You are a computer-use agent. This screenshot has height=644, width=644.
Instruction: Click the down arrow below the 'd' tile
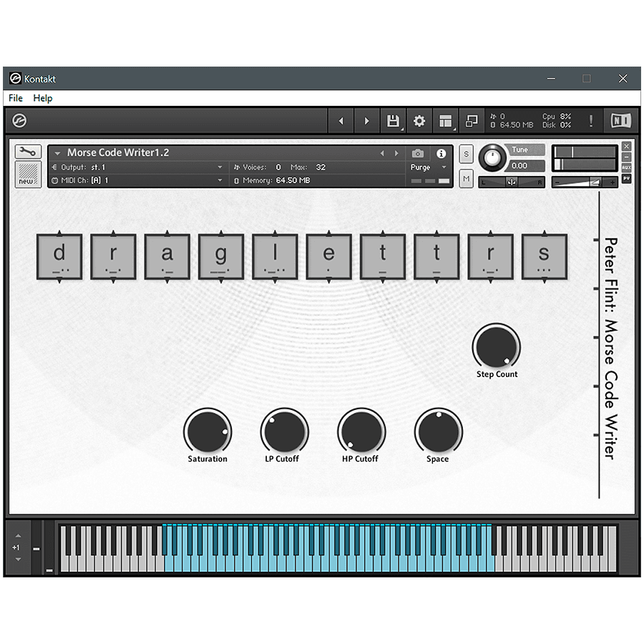click(59, 281)
